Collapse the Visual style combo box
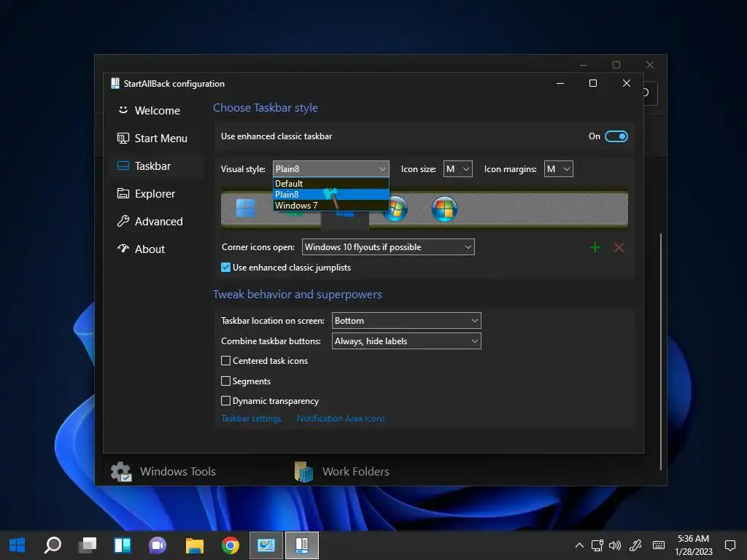747x560 pixels. (330, 169)
